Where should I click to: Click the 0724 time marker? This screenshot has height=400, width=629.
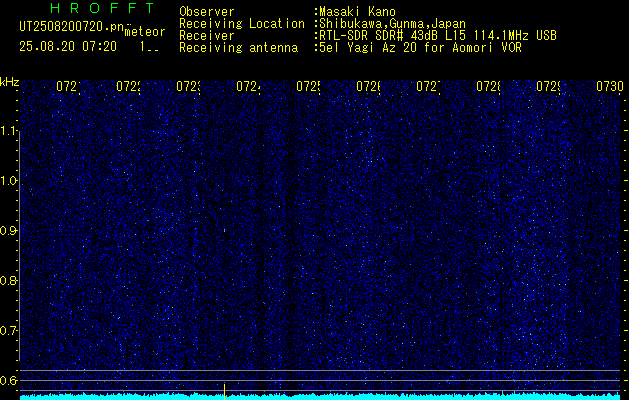pos(248,87)
